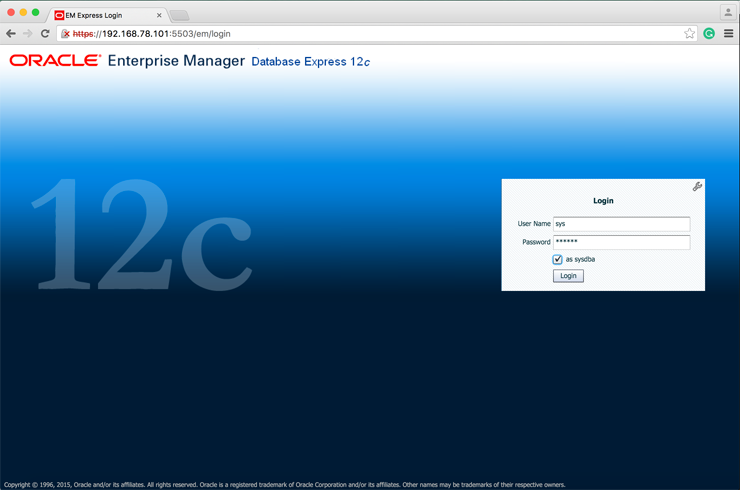Click the as sysdba label
The height and width of the screenshot is (490, 740).
[x=580, y=259]
